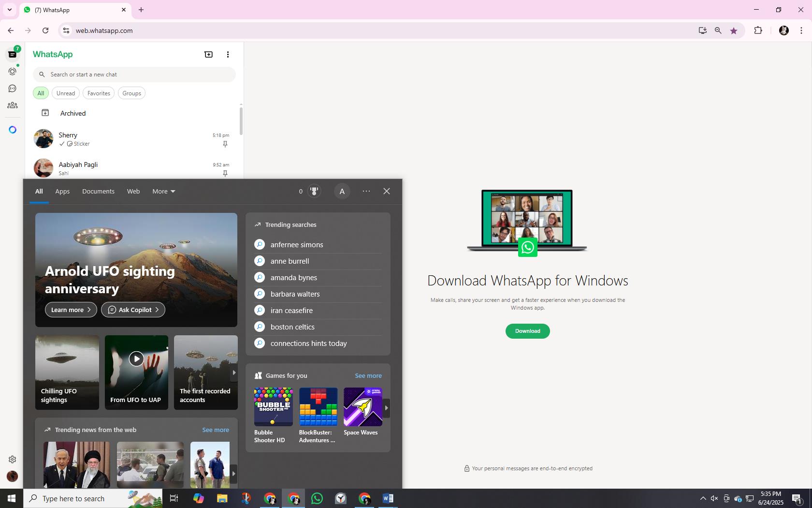Viewport: 812px width, 508px height.
Task: Click Ask Copilot button
Action: click(x=133, y=310)
